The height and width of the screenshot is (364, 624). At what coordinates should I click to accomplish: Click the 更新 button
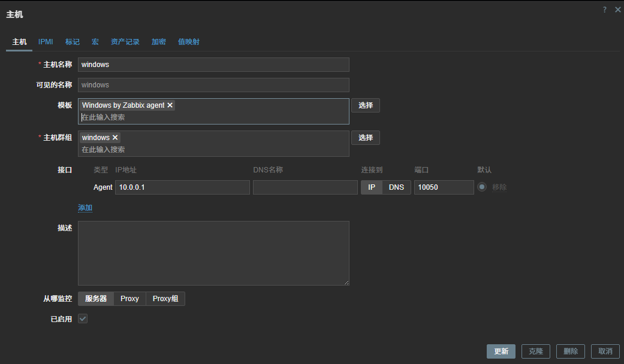501,351
